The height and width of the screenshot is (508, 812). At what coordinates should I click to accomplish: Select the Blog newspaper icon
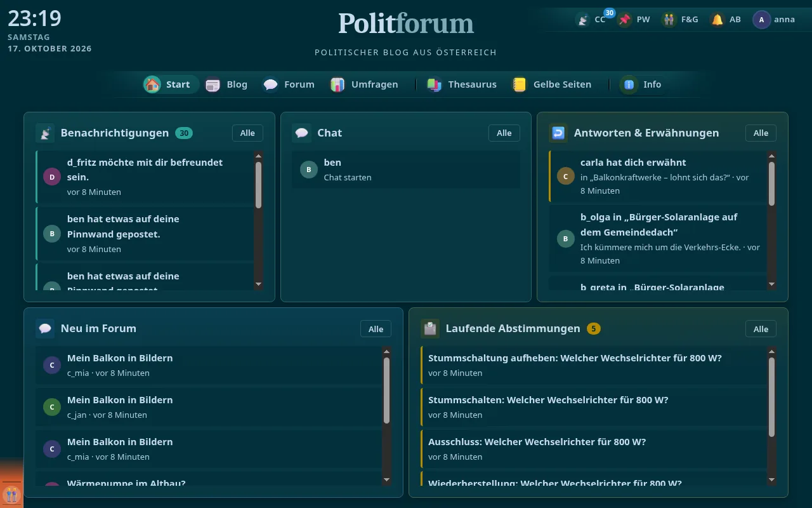(213, 84)
